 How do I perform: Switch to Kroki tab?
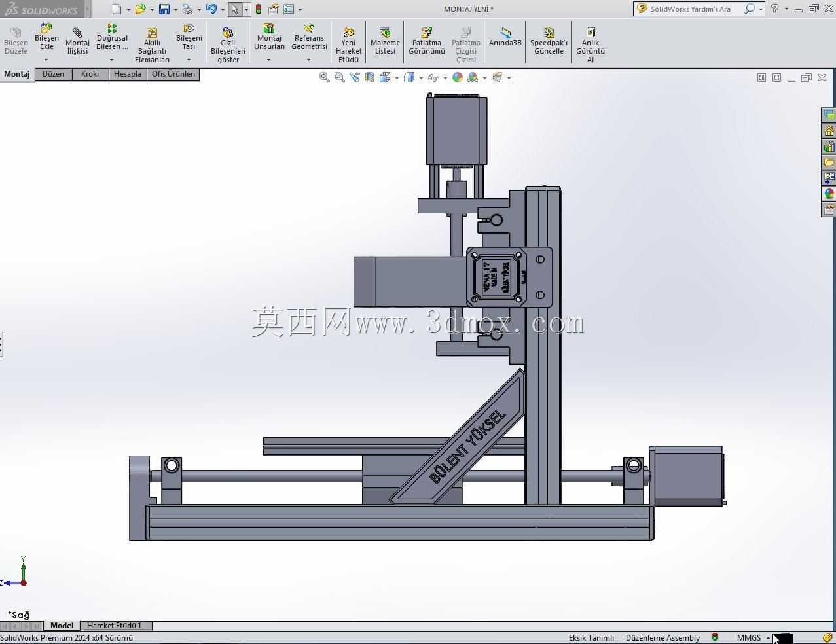click(90, 74)
